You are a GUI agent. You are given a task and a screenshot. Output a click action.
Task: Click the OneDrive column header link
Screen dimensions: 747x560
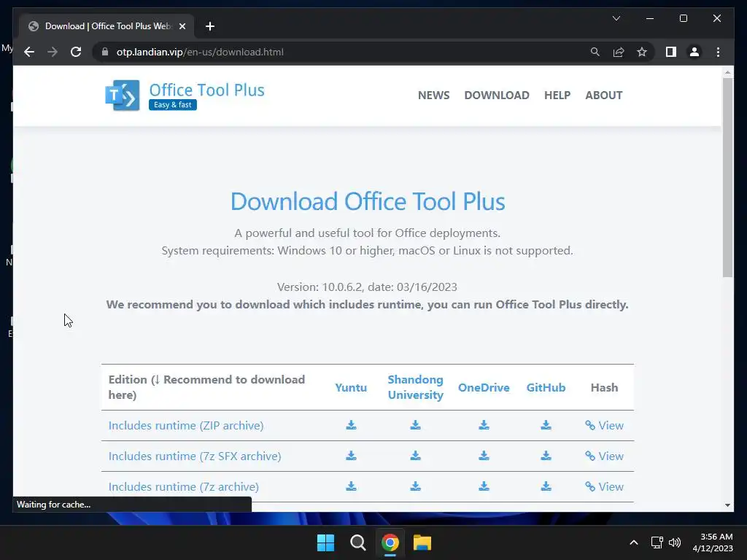[x=484, y=387]
